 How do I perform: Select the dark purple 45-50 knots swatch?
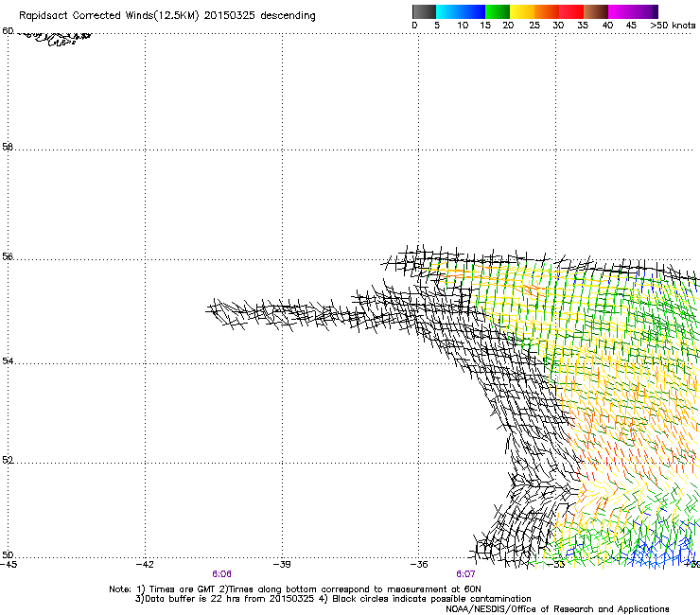645,11
